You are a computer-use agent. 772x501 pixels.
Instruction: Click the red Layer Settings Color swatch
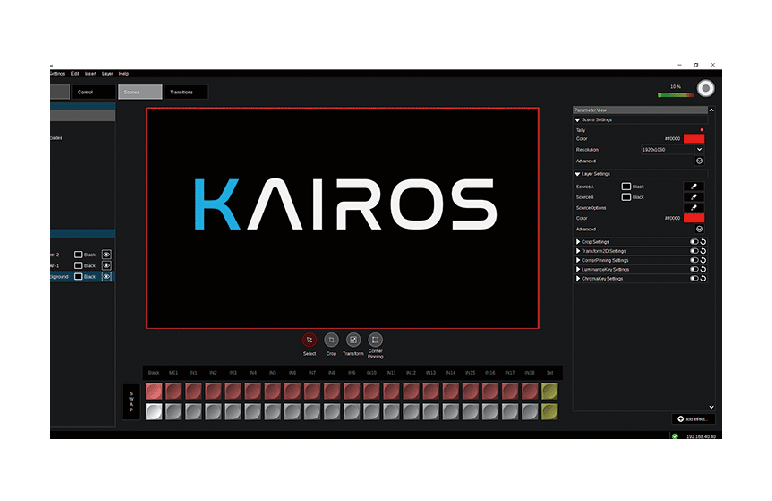click(x=694, y=218)
